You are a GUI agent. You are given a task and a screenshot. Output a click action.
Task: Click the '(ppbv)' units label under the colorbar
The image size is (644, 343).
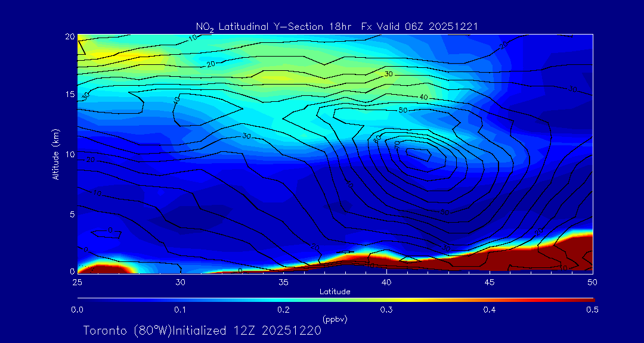click(x=335, y=319)
